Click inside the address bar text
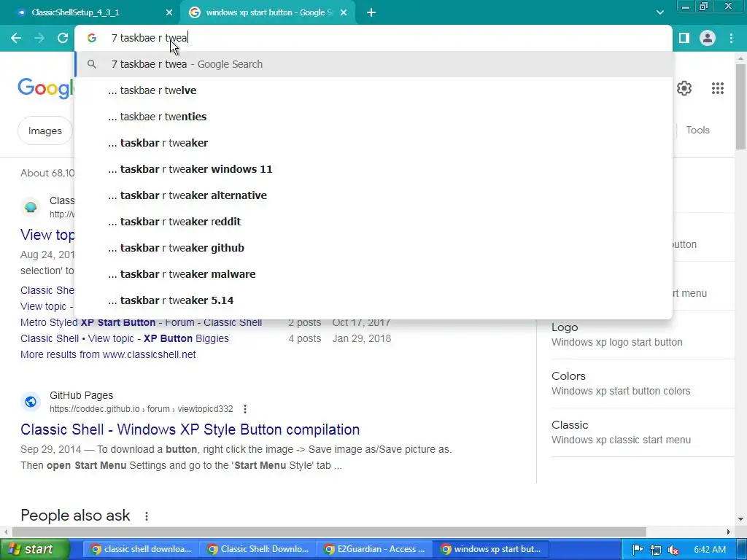The width and height of the screenshot is (747, 560). pyautogui.click(x=150, y=38)
